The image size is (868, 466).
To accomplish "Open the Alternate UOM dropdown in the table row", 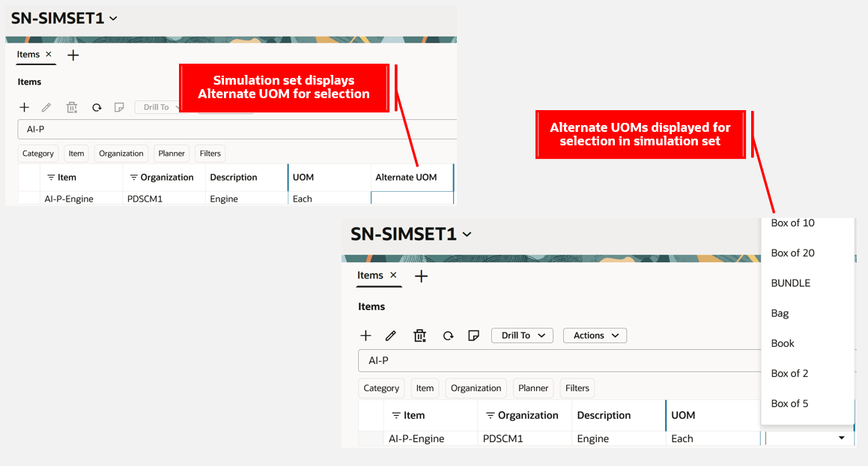I will pos(840,438).
